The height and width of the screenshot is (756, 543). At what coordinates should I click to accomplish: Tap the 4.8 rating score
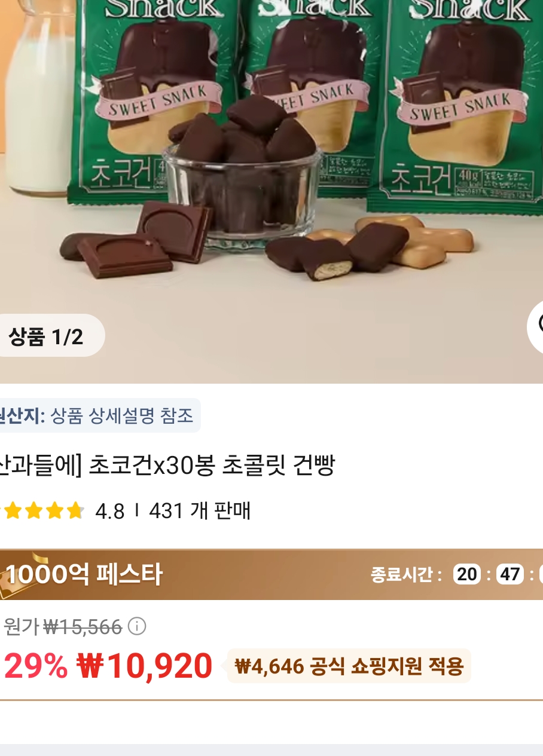click(110, 512)
